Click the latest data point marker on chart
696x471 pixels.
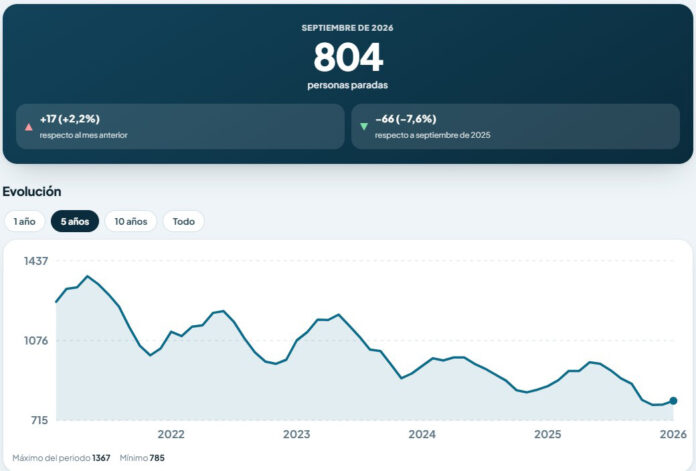[x=673, y=401]
